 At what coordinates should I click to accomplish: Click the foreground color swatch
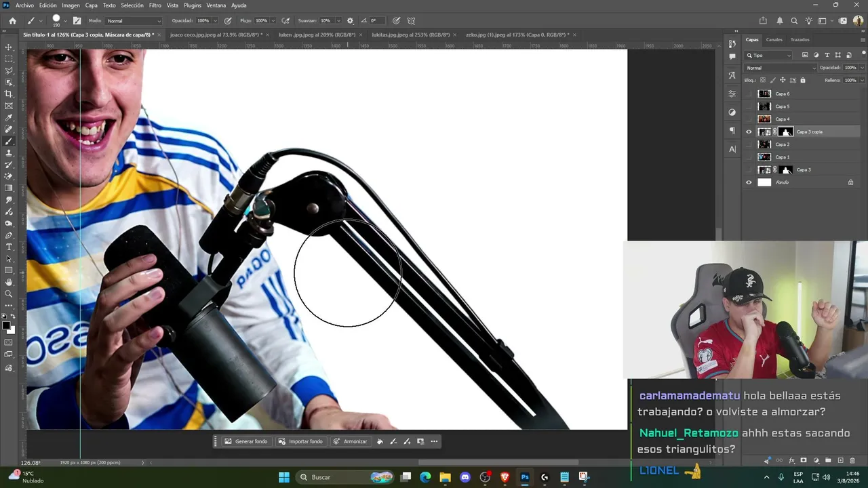tap(6, 326)
